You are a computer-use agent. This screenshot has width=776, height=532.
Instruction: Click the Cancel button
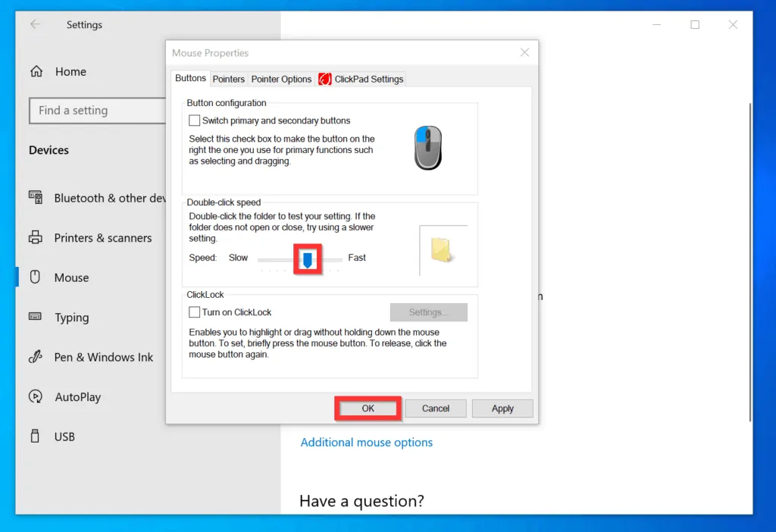pyautogui.click(x=435, y=408)
